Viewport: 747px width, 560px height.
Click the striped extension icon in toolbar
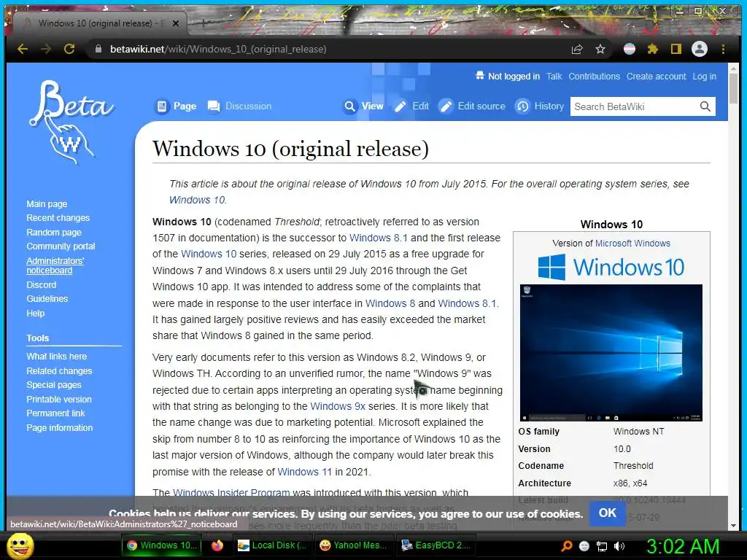pos(630,49)
